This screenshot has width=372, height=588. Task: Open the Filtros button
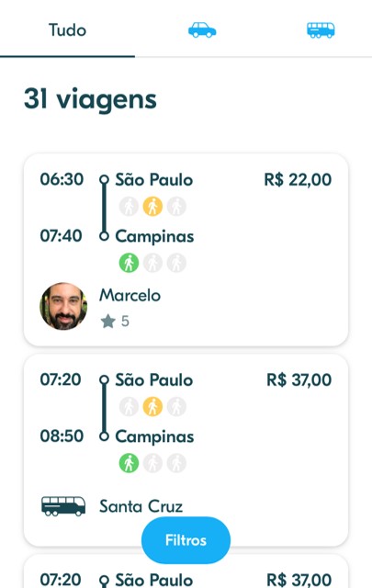pyautogui.click(x=186, y=540)
